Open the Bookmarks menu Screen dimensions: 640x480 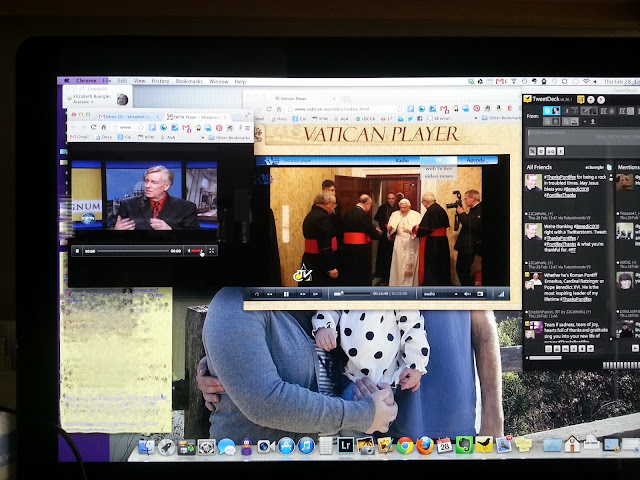pyautogui.click(x=189, y=81)
